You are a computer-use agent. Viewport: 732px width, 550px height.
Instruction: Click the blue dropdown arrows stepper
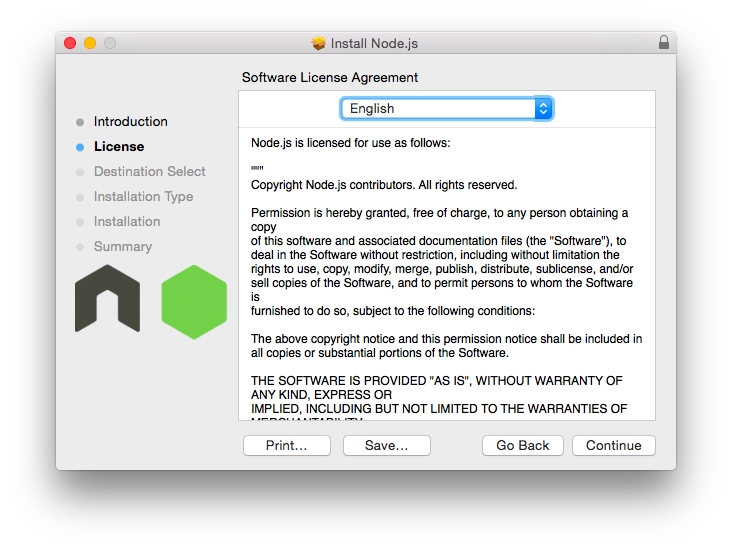(x=543, y=109)
